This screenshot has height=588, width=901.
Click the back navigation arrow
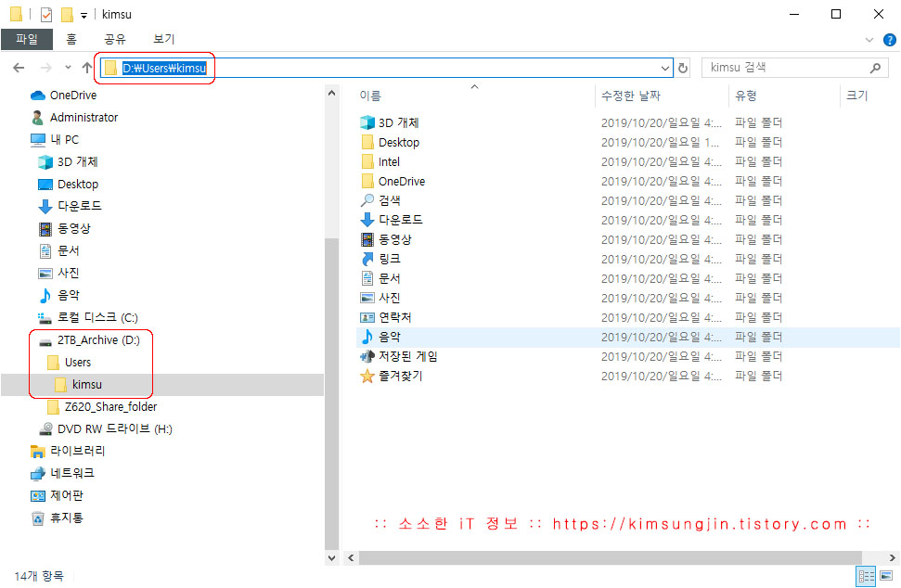coord(19,68)
